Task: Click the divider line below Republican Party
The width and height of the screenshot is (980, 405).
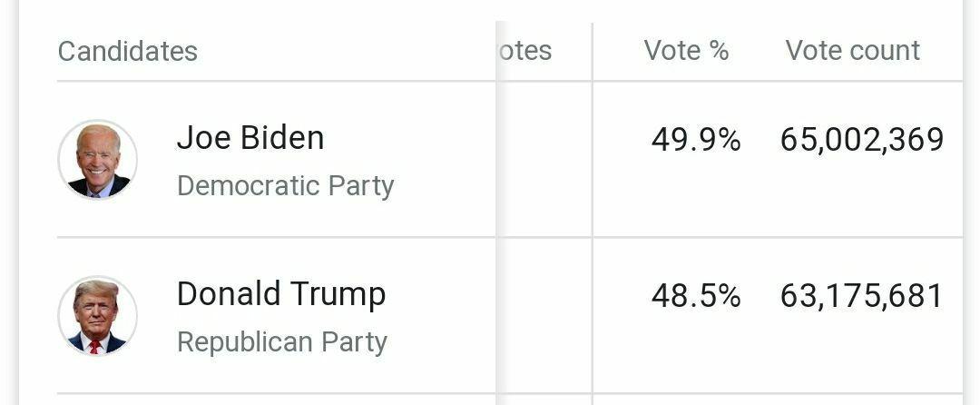Action: [272, 393]
